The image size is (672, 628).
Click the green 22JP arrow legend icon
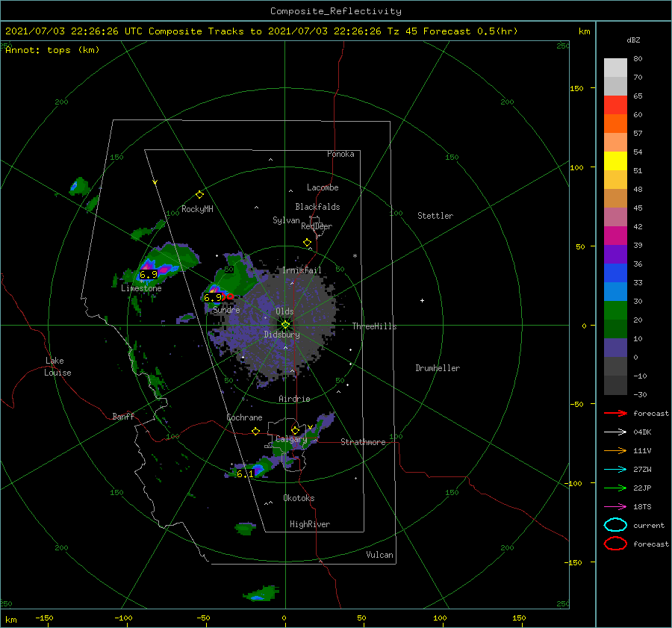[x=615, y=488]
